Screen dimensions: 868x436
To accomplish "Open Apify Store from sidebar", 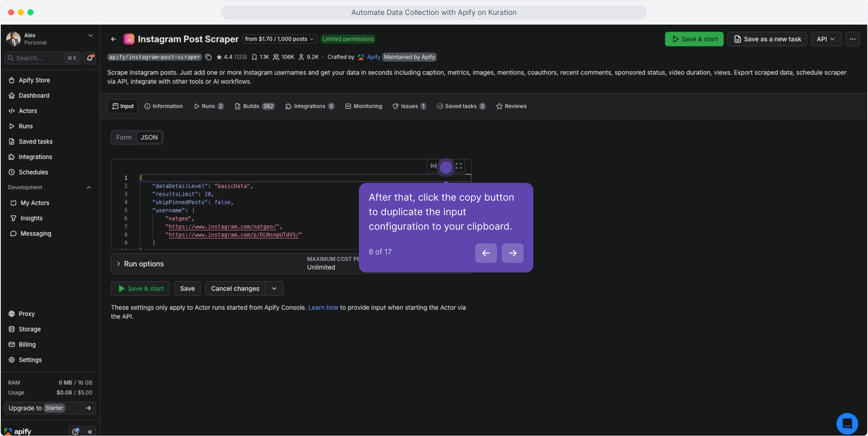I will pos(50,80).
